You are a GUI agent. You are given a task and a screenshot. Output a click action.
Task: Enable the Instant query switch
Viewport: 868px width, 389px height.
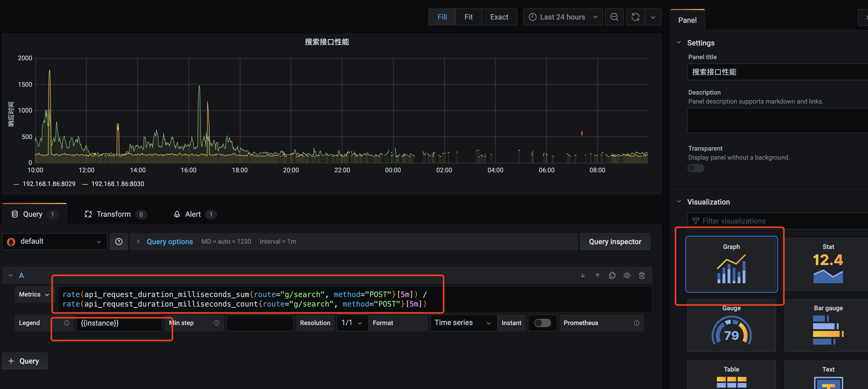(x=542, y=323)
